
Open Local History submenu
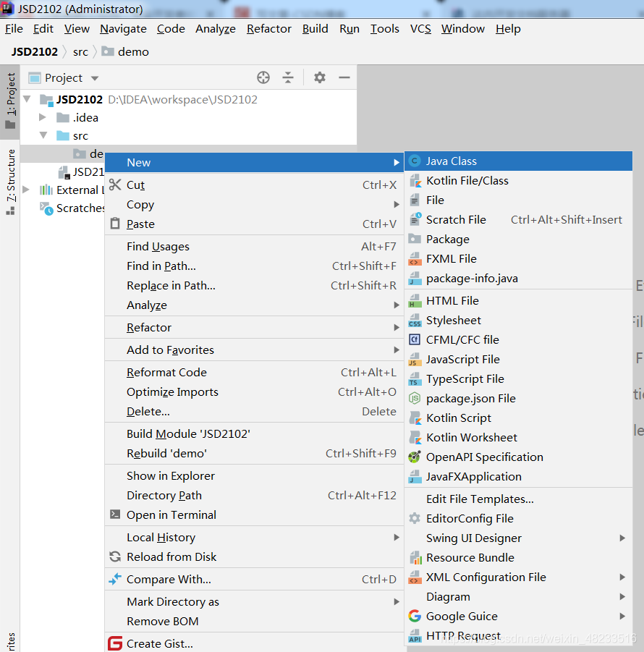(253, 537)
